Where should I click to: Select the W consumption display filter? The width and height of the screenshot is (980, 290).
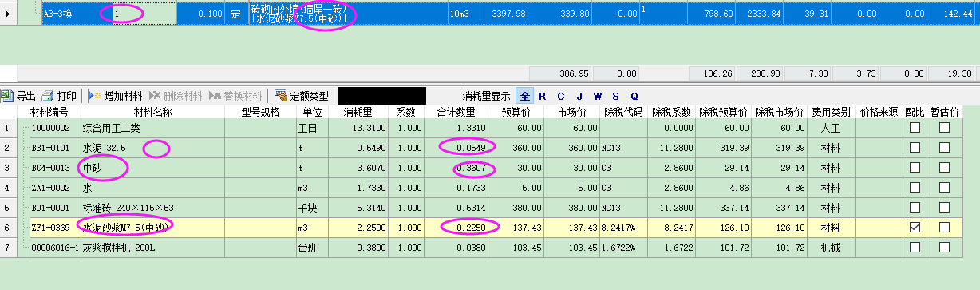[x=597, y=96]
